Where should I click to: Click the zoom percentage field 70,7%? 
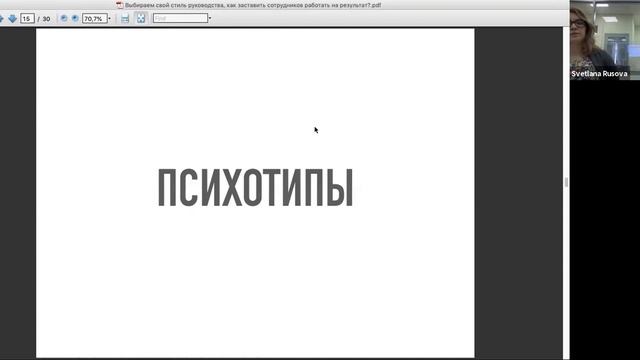(x=95, y=18)
